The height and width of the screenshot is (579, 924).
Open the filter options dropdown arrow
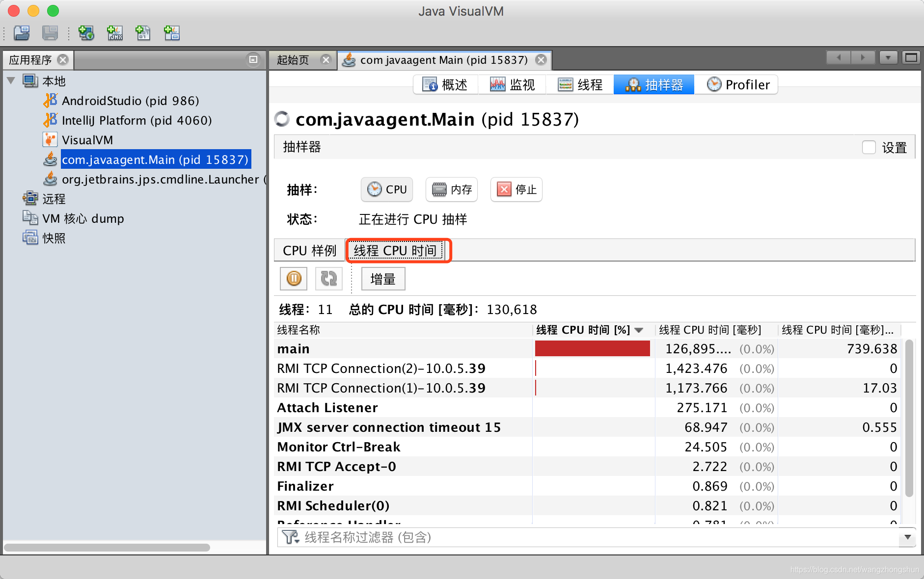pos(907,537)
